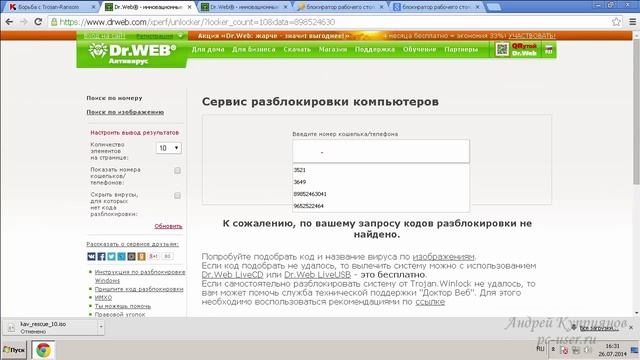Click the 'Поиск по изображению' link

[x=125, y=112]
